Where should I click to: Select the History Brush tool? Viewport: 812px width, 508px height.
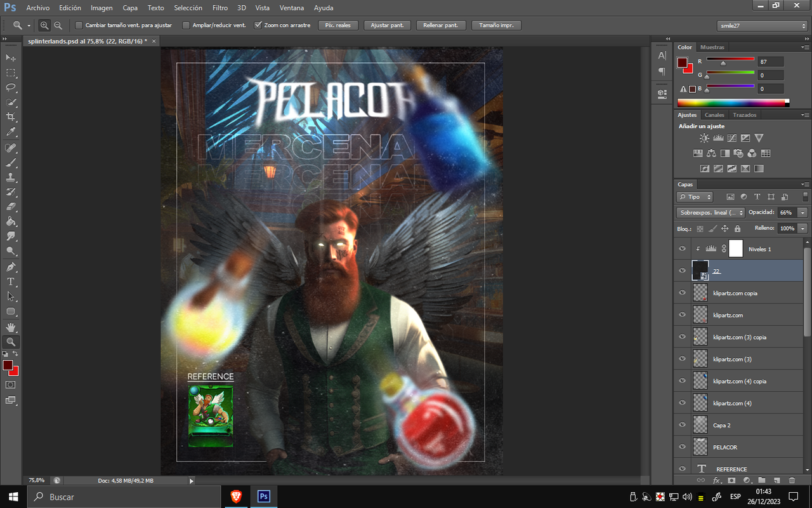click(11, 192)
